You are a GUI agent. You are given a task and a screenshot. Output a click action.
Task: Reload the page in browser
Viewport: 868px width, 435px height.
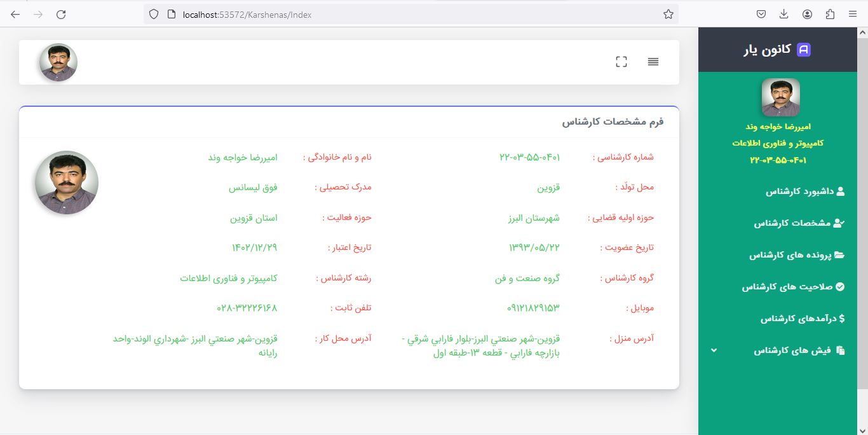(x=61, y=14)
